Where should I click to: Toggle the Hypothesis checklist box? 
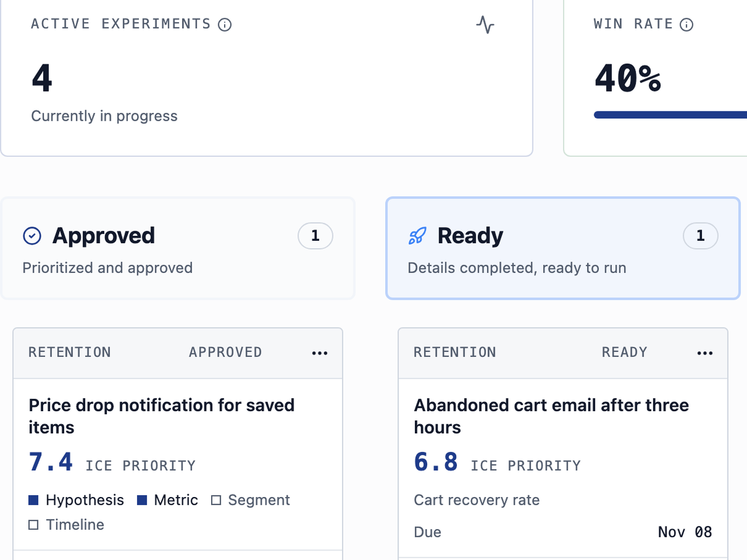[33, 500]
